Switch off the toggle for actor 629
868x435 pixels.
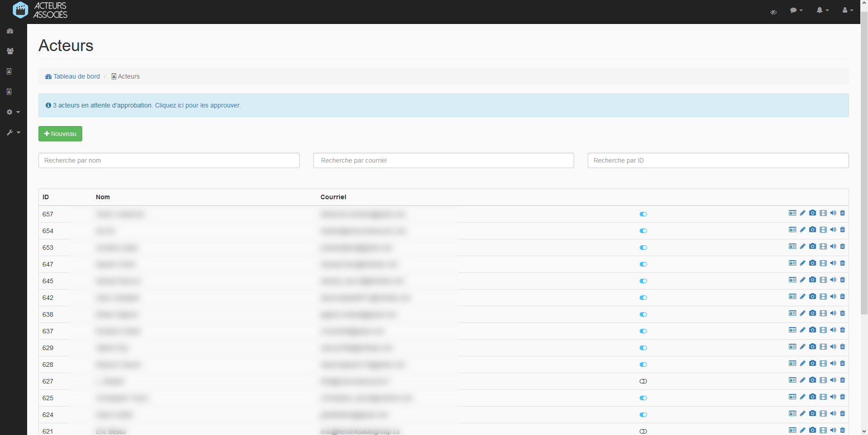click(643, 348)
